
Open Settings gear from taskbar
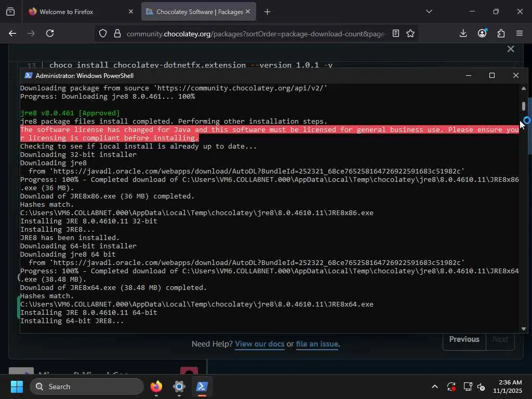coord(179,387)
